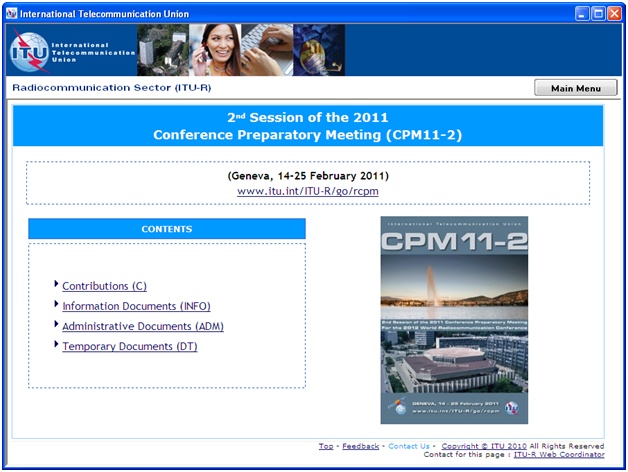
Task: Click Contact Us in the footer
Action: point(408,446)
